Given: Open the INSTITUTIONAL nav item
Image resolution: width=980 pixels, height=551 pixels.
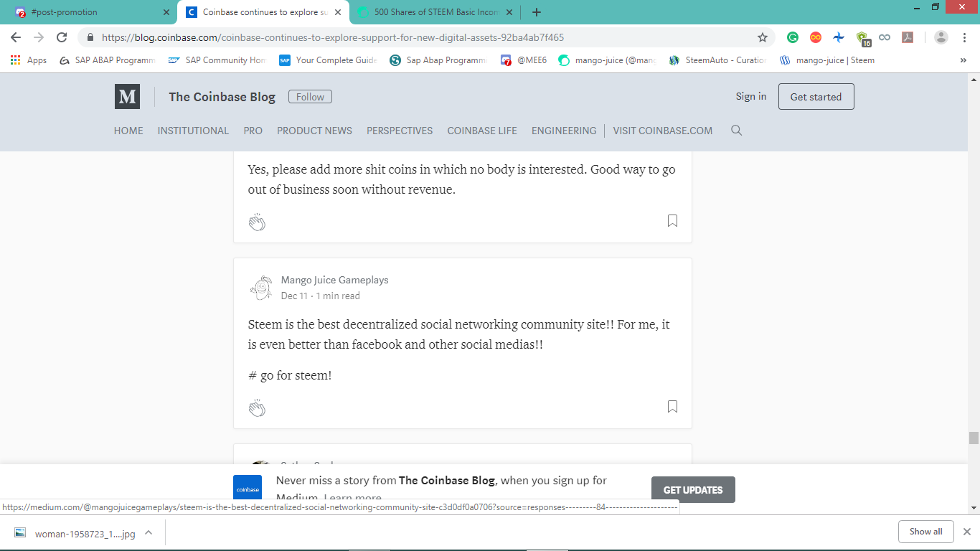Looking at the screenshot, I should (193, 131).
